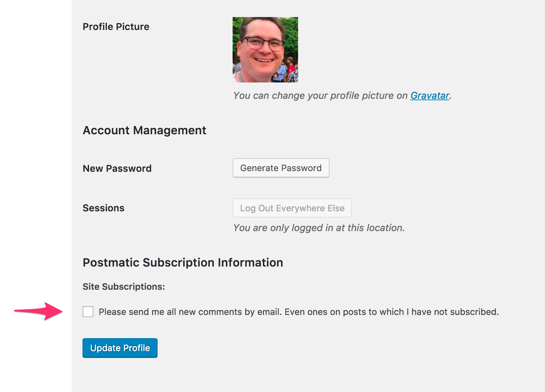Click the Generate Password button
This screenshot has height=392, width=545.
pos(281,168)
